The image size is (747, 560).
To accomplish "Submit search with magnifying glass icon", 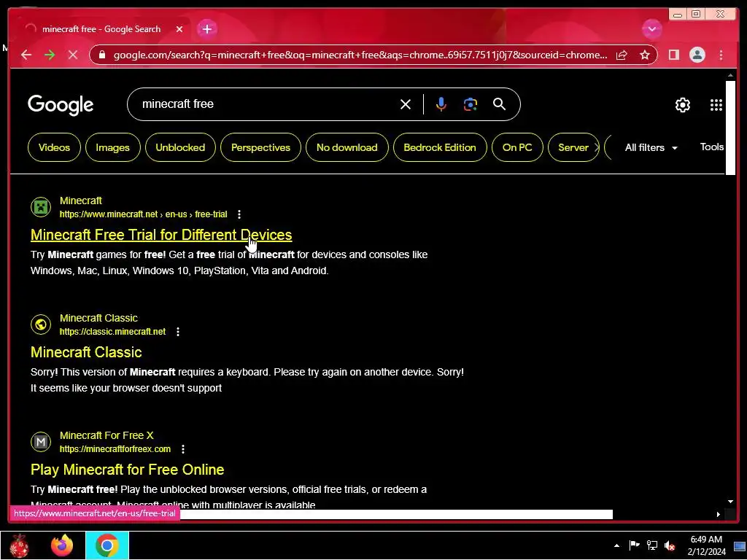I will coord(499,104).
